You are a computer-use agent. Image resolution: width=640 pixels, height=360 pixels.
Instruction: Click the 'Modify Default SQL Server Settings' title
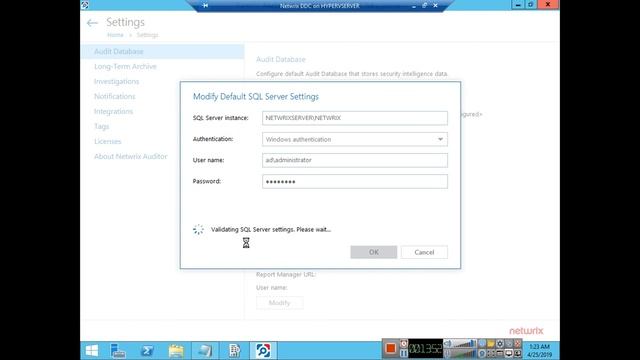click(256, 97)
